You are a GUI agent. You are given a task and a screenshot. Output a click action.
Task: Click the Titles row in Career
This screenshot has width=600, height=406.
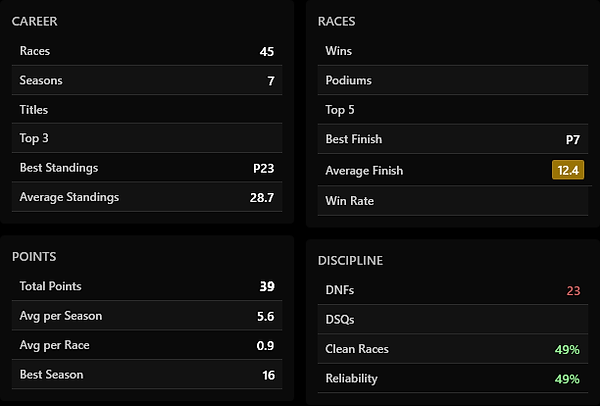147,110
